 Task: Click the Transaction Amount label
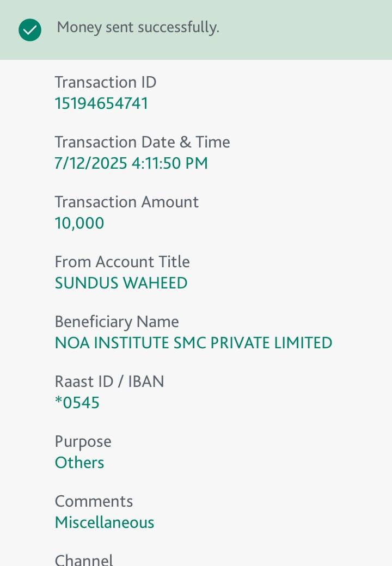click(126, 202)
